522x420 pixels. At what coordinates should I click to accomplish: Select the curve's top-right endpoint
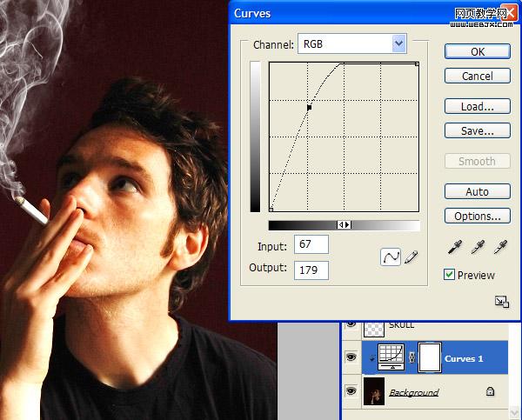pyautogui.click(x=417, y=63)
